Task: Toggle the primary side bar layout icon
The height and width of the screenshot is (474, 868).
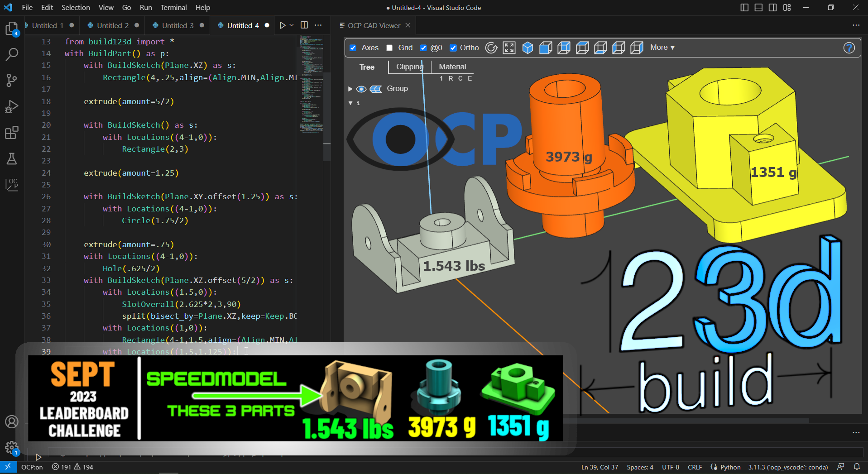Action: click(x=744, y=8)
